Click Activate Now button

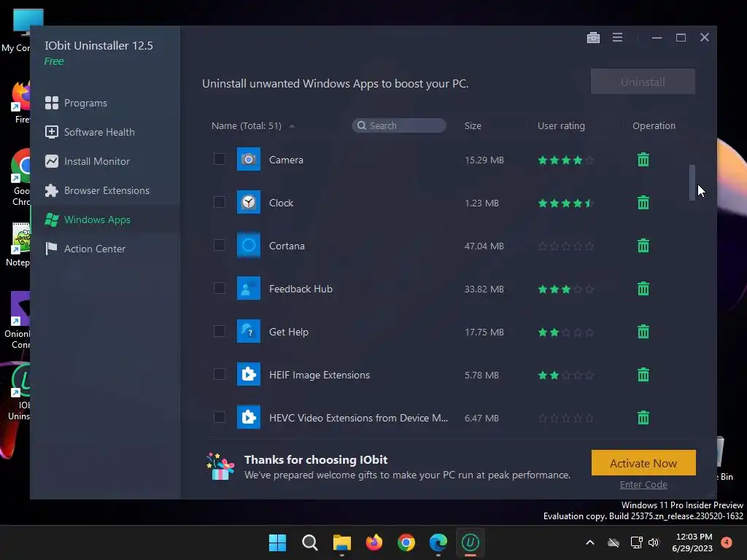643,463
